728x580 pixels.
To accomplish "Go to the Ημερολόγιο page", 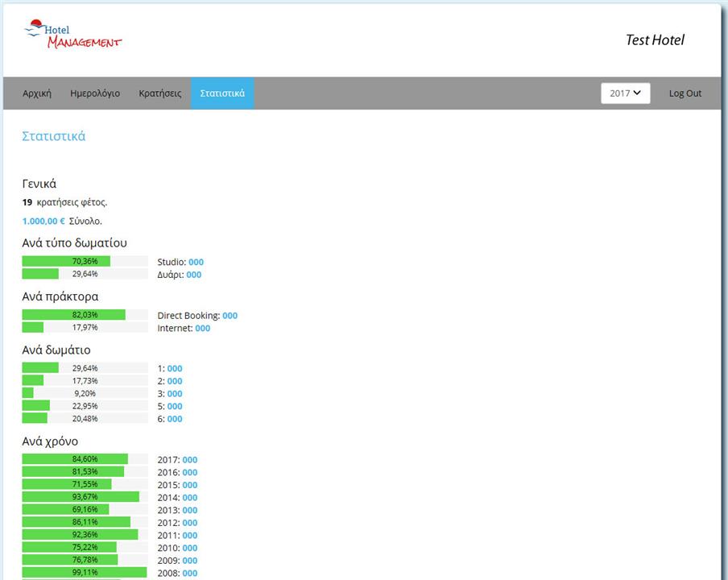I will point(95,93).
